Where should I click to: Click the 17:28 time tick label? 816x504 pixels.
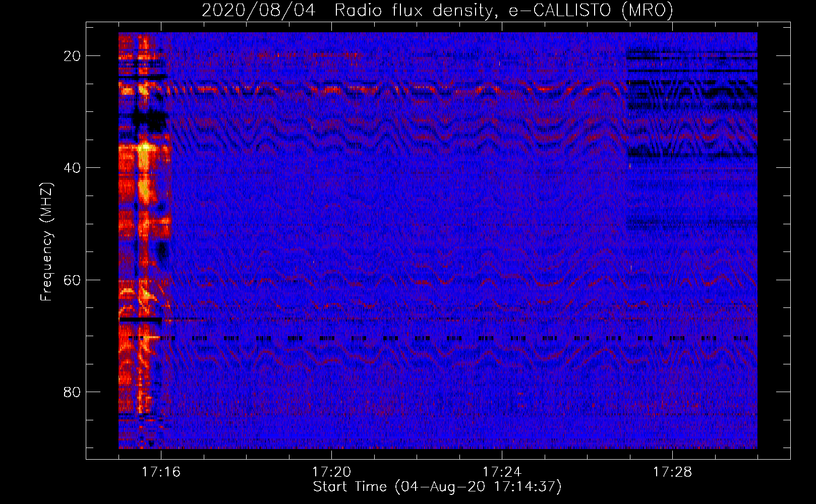(x=672, y=472)
